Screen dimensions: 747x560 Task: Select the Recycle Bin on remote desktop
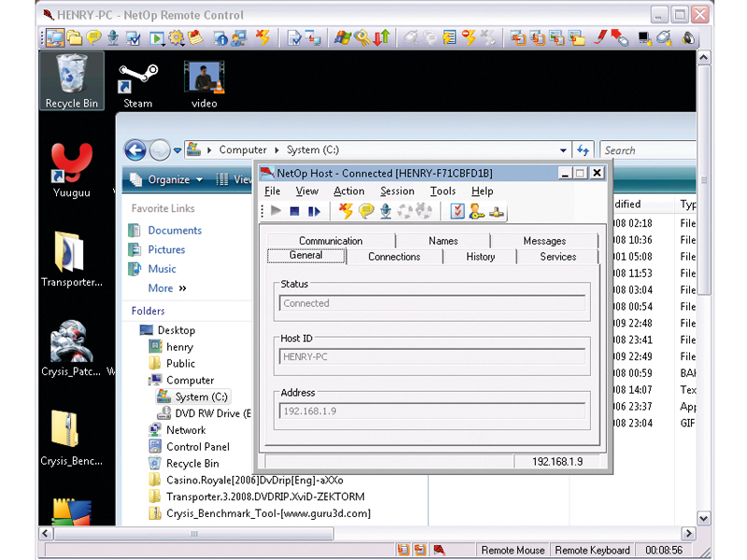(72, 81)
